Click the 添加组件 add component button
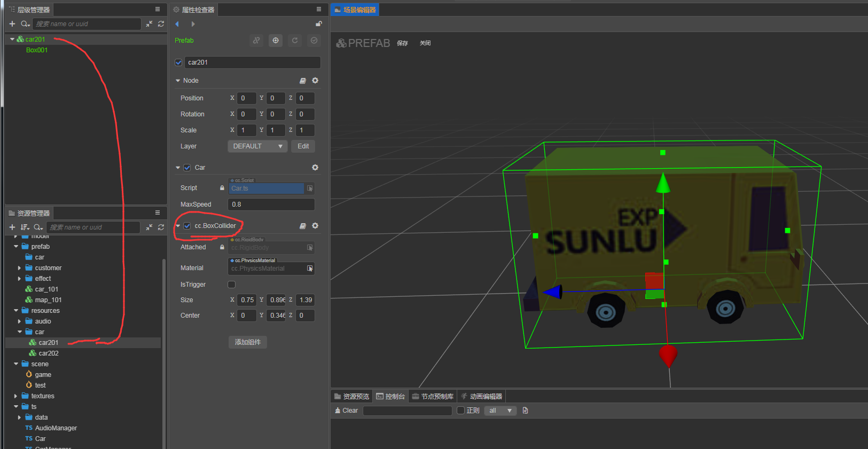The width and height of the screenshot is (868, 449). click(248, 342)
